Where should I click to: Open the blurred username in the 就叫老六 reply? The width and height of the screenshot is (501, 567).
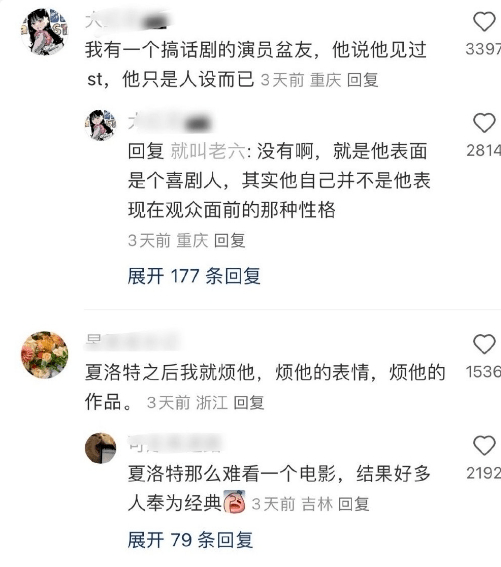tap(170, 123)
